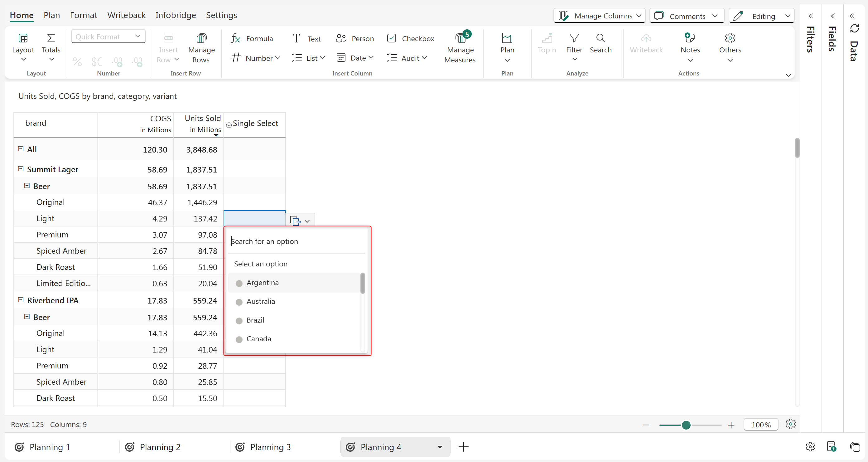Viewport: 868px width, 462px height.
Task: Open the Manage Measures icon
Action: tap(460, 38)
